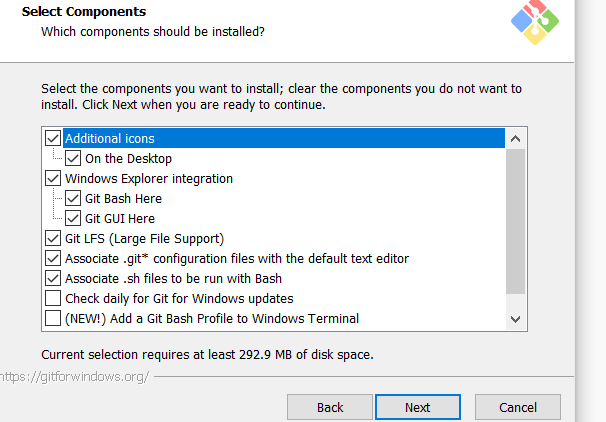The image size is (606, 422).
Task: Toggle associate .git* configuration files checkbox
Action: tap(53, 258)
